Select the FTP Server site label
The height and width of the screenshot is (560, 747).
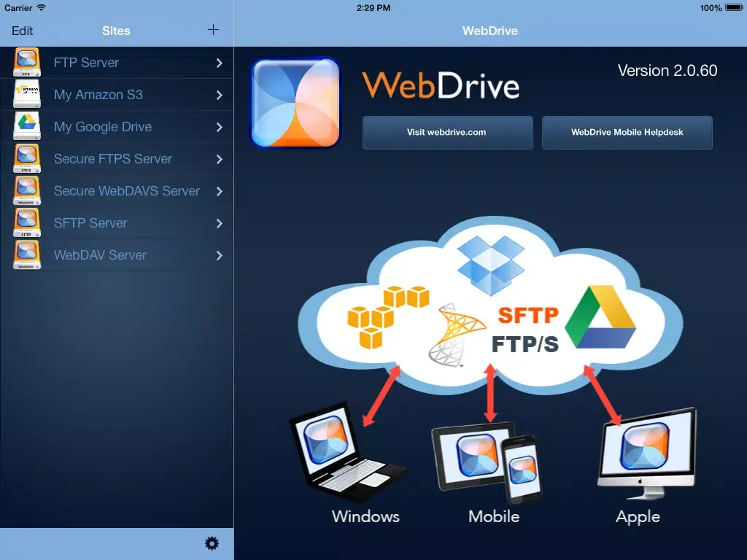[x=86, y=63]
